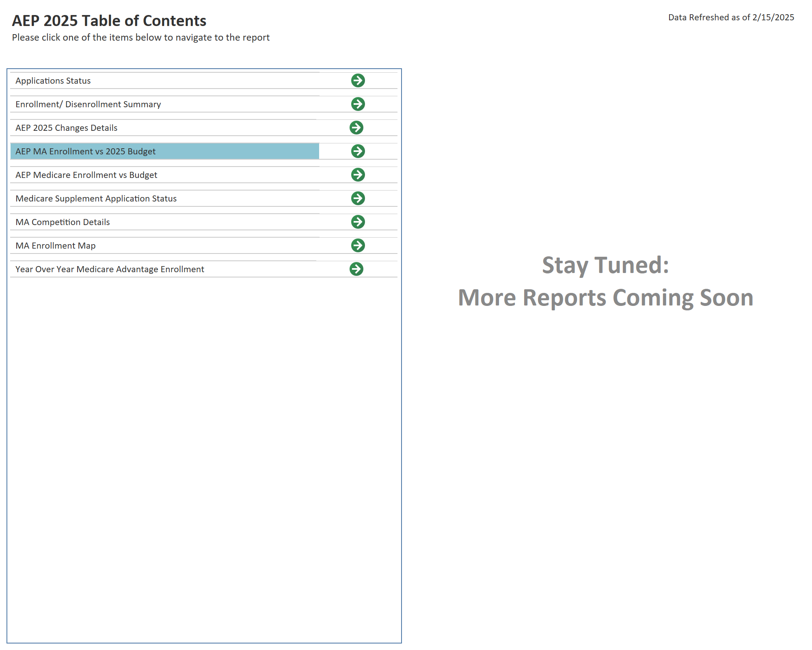Click the AEP 2025 Table of Contents title
The height and width of the screenshot is (650, 812).
[109, 20]
